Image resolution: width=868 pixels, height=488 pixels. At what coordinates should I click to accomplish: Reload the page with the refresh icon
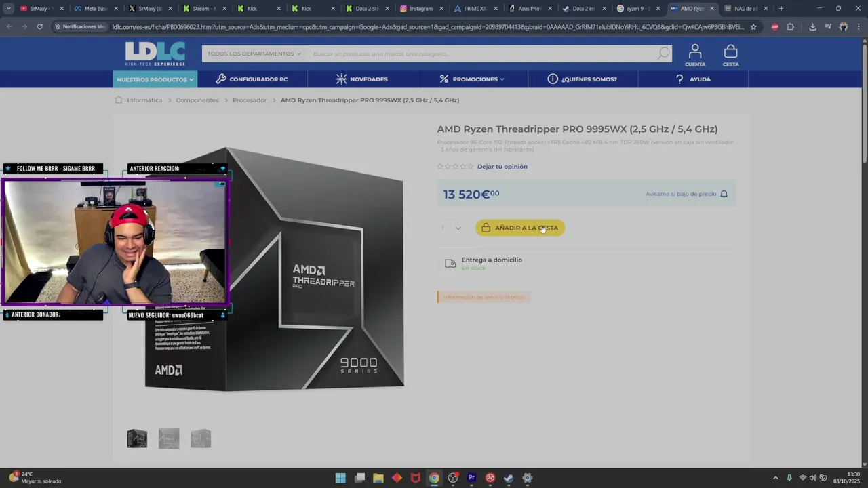pos(39,27)
